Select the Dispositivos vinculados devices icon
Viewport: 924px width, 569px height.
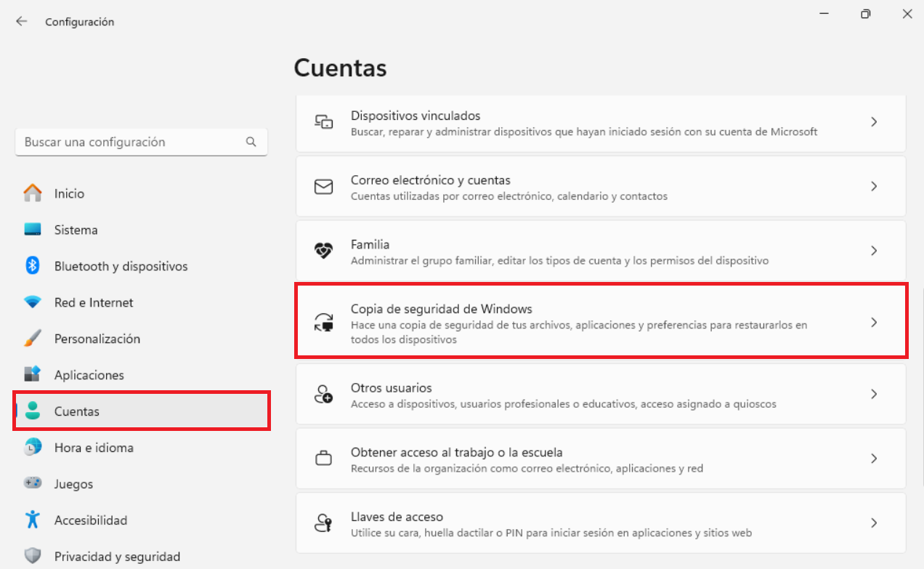click(323, 121)
